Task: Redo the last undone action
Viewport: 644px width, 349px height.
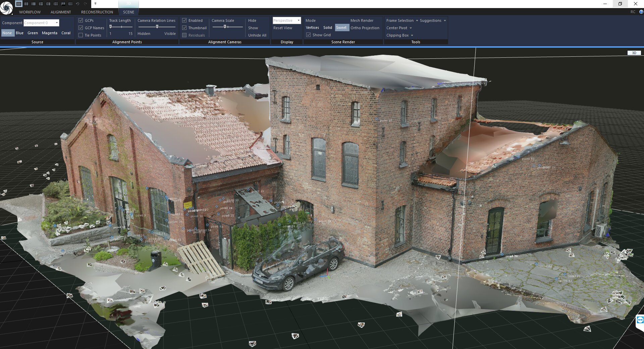Action: (85, 4)
